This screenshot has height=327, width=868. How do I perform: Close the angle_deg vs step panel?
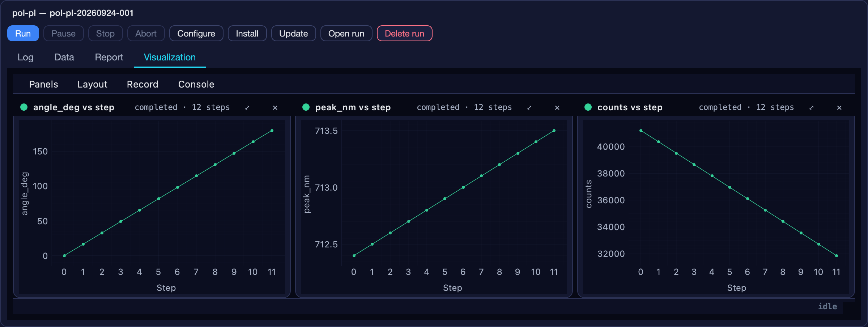275,107
